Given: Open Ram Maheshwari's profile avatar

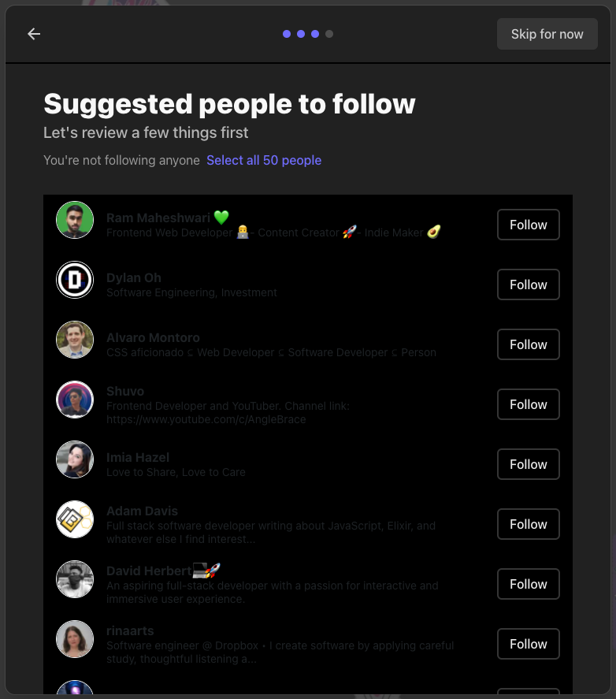Looking at the screenshot, I should [75, 220].
